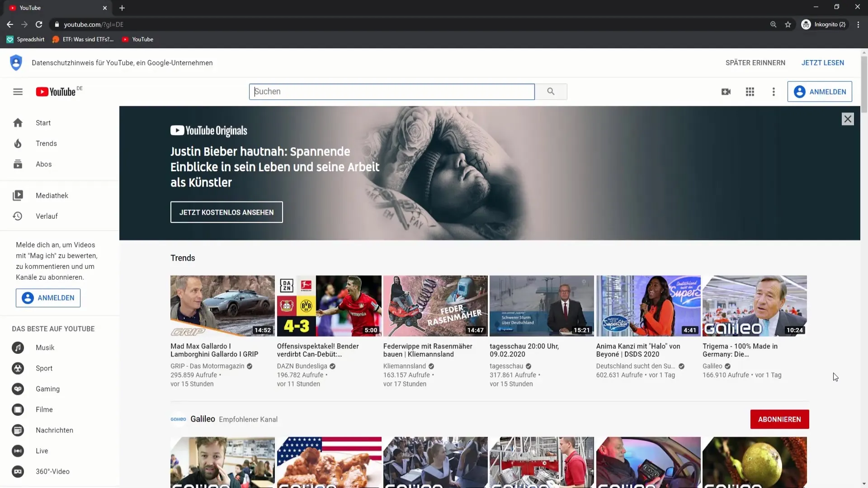Open the tagesschau 20:00 Uhr thumbnail

click(x=542, y=306)
